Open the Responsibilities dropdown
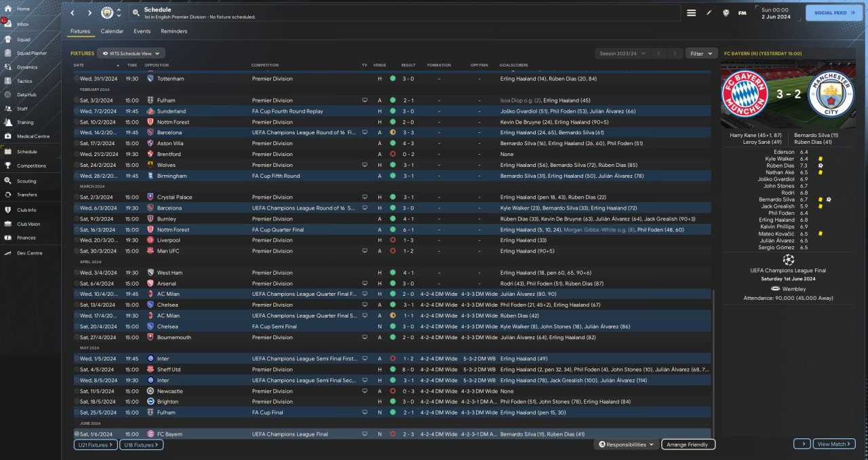This screenshot has width=868, height=460. click(x=627, y=444)
